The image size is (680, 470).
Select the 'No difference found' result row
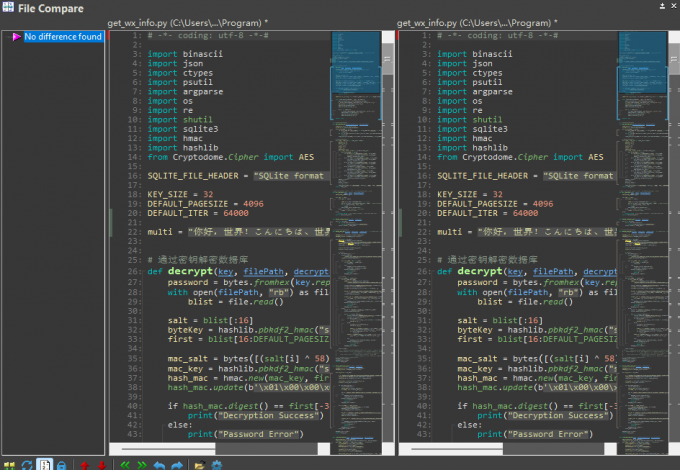click(x=62, y=37)
